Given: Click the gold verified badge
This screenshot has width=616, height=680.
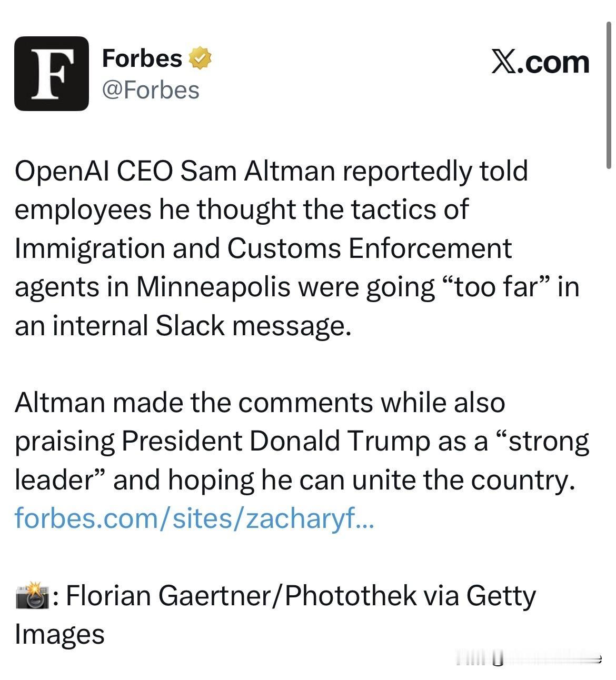Looking at the screenshot, I should pos(200,58).
